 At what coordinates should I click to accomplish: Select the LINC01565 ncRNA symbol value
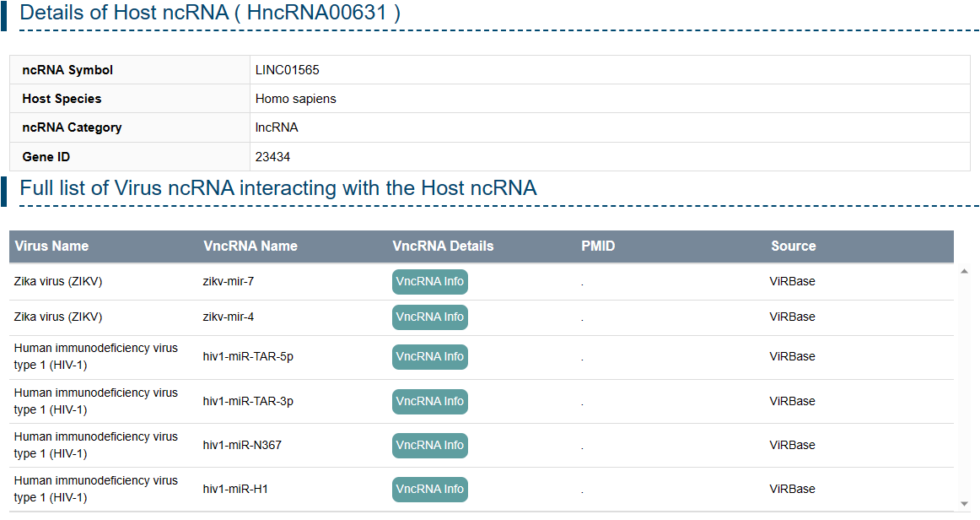coord(287,70)
